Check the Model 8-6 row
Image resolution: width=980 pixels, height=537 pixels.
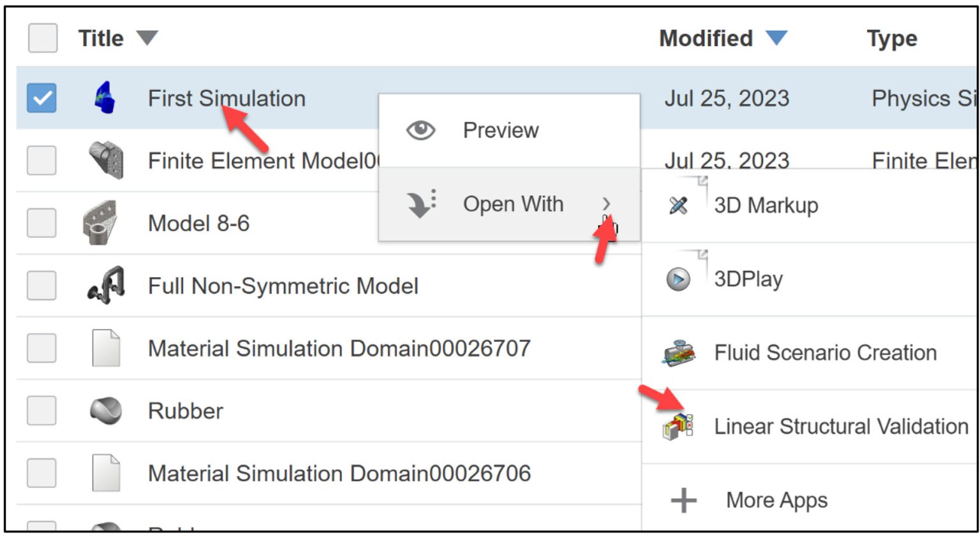(x=41, y=222)
